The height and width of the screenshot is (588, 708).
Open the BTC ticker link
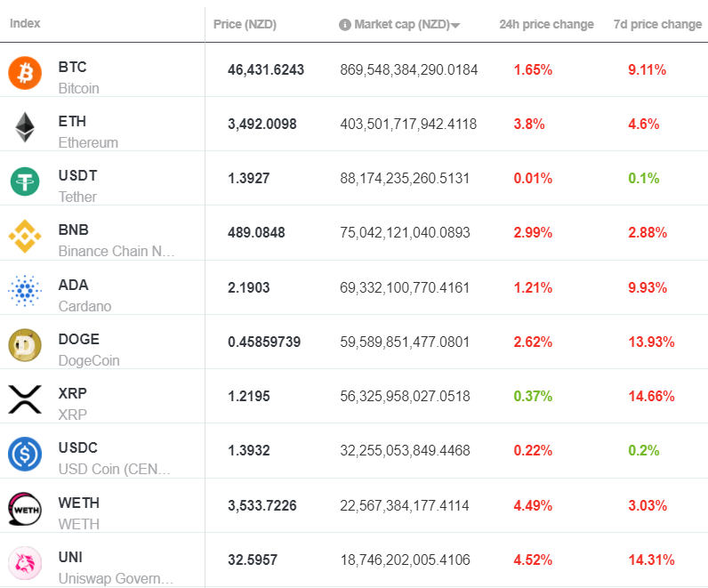(72, 67)
